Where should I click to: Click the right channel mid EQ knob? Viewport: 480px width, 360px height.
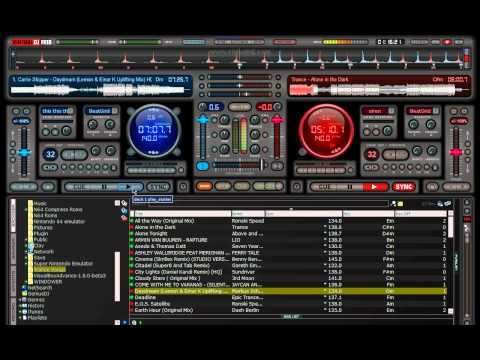[x=255, y=134]
